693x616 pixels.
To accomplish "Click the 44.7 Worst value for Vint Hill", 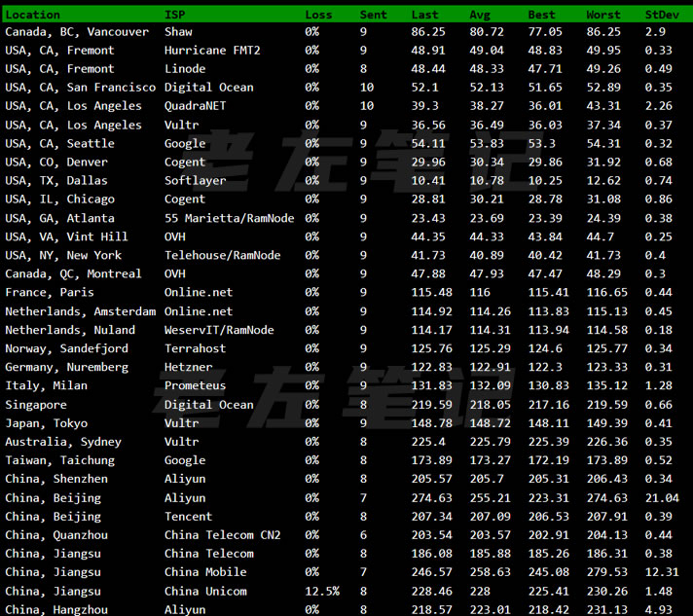I will pos(600,236).
